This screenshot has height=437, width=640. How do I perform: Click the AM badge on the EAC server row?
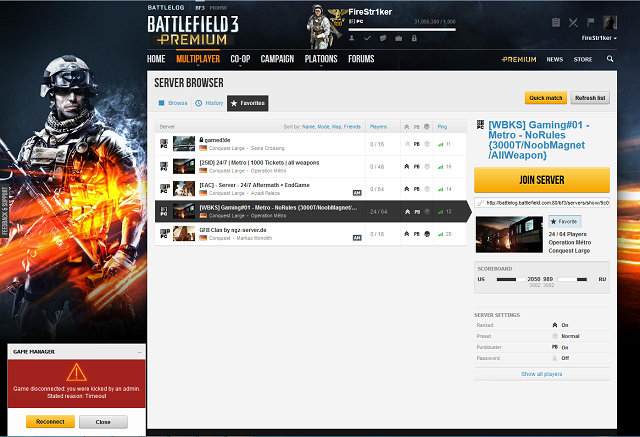click(357, 193)
